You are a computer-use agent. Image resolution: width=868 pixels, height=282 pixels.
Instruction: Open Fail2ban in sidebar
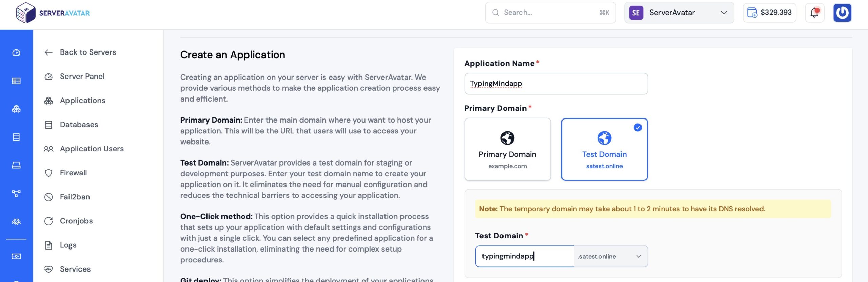(67, 197)
